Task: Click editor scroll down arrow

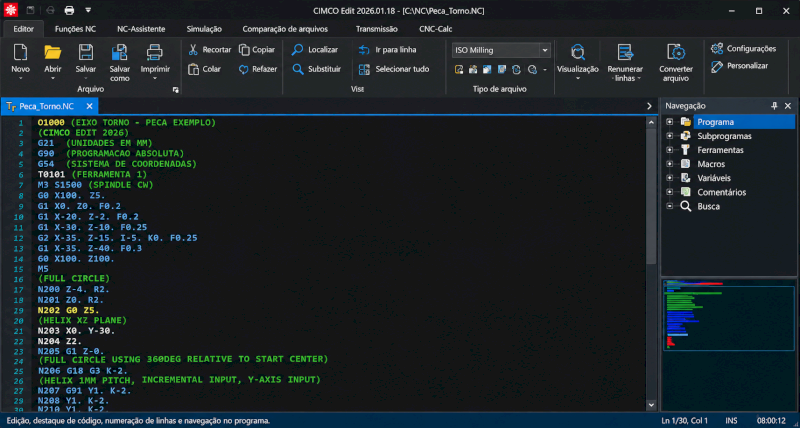Action: pos(651,405)
